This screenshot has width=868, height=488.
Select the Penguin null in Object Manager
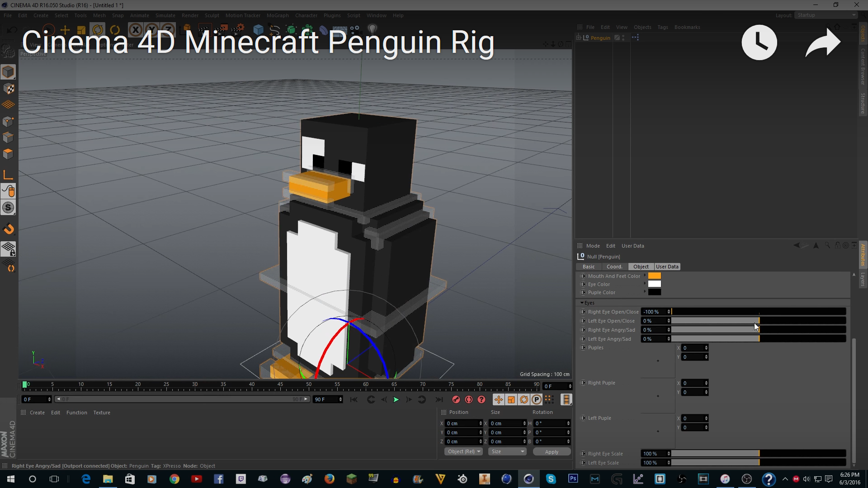tap(600, 38)
